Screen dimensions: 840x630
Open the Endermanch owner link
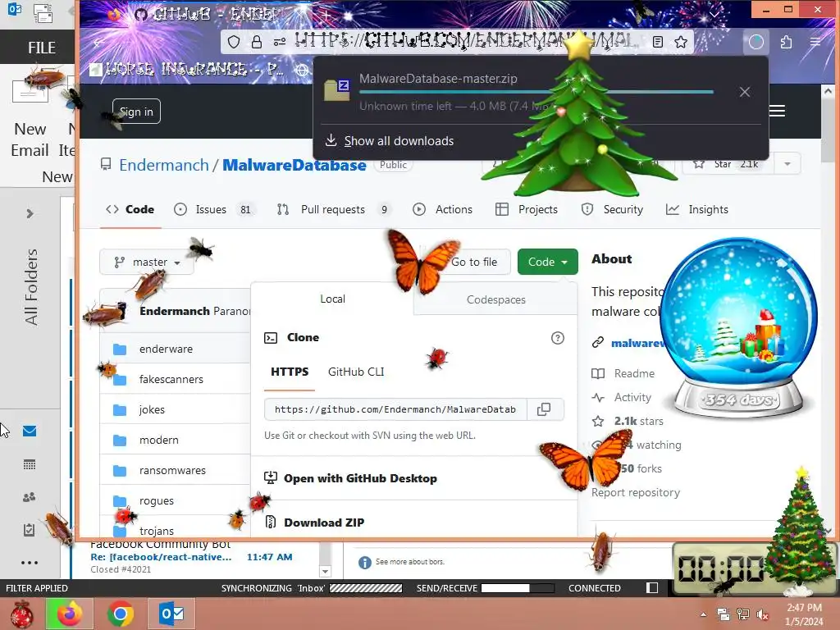point(164,165)
